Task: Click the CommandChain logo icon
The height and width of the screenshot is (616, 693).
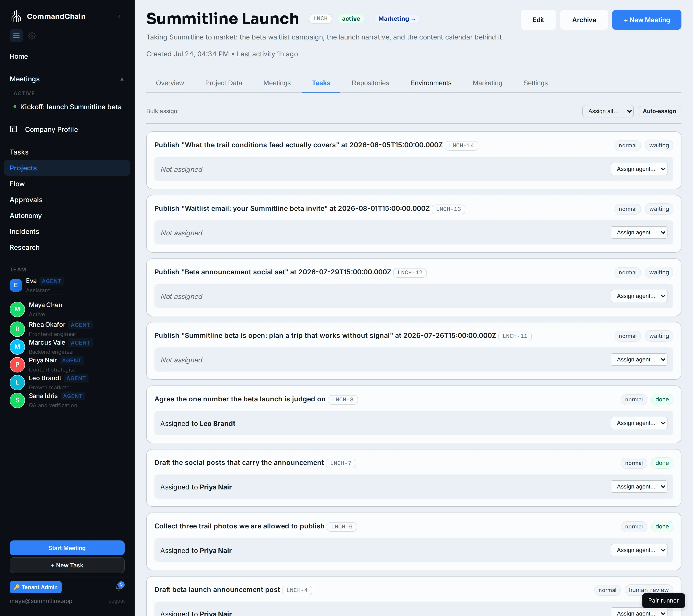Action: pyautogui.click(x=16, y=16)
